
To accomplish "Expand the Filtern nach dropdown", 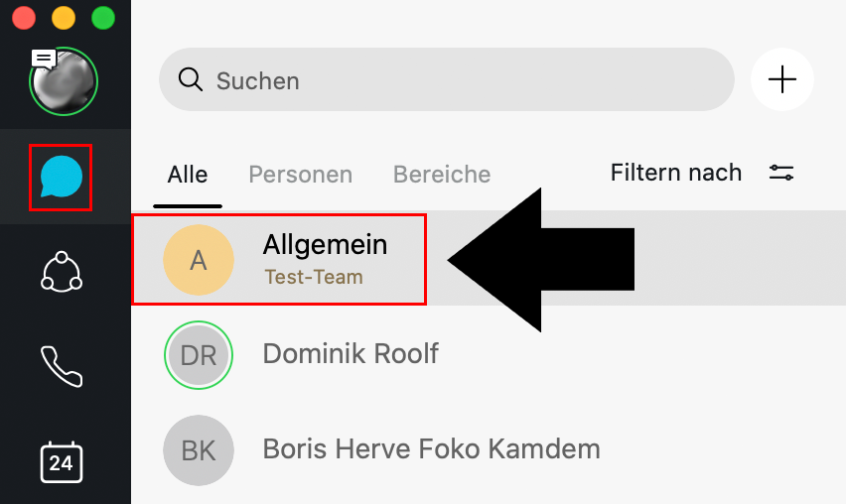I will coord(676,173).
